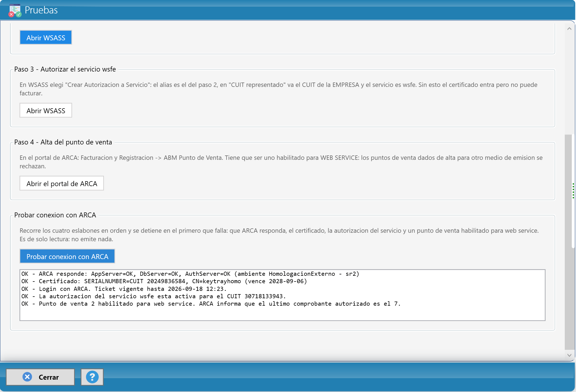
Task: Click the wsfe authorization active result line
Action: pyautogui.click(x=154, y=296)
